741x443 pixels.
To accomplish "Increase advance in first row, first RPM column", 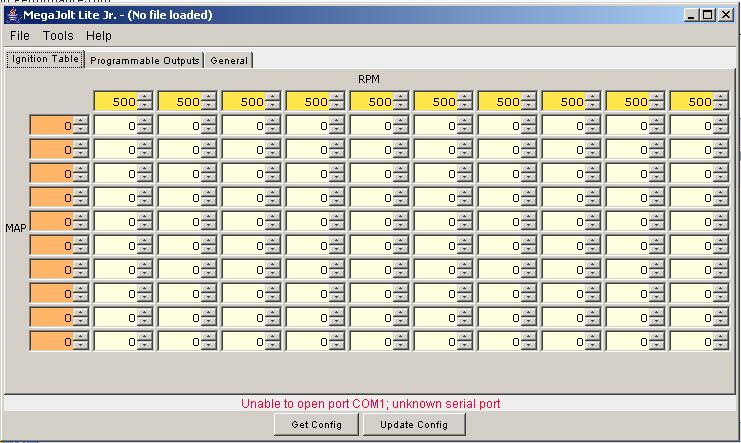I will pos(145,121).
